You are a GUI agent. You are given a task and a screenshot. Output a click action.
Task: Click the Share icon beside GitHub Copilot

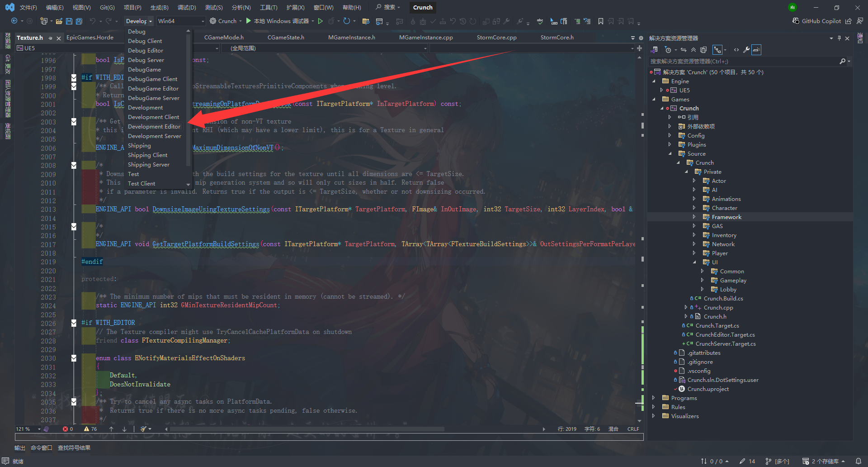coord(849,21)
